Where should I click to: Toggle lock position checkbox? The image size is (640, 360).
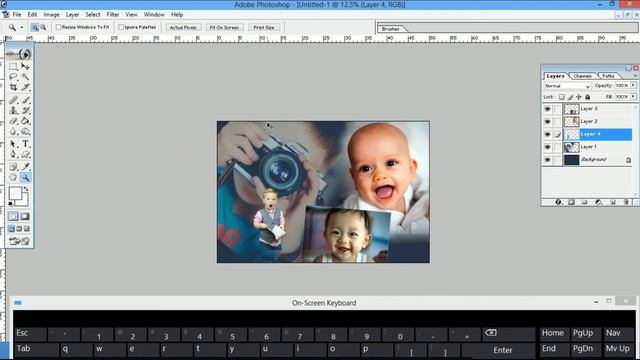(579, 97)
